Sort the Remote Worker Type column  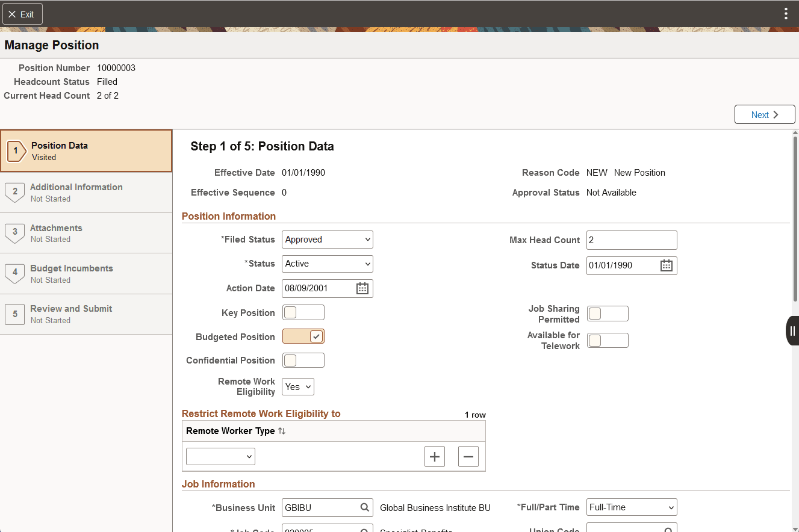(282, 430)
